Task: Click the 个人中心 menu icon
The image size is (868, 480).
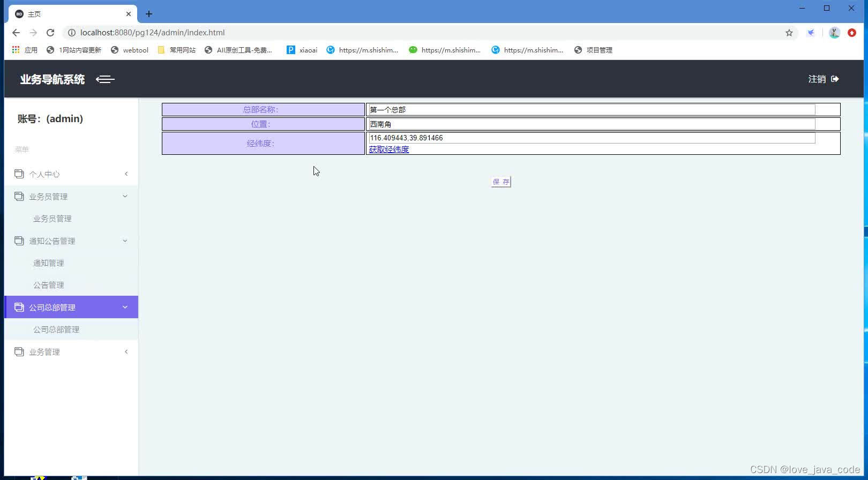Action: [19, 174]
